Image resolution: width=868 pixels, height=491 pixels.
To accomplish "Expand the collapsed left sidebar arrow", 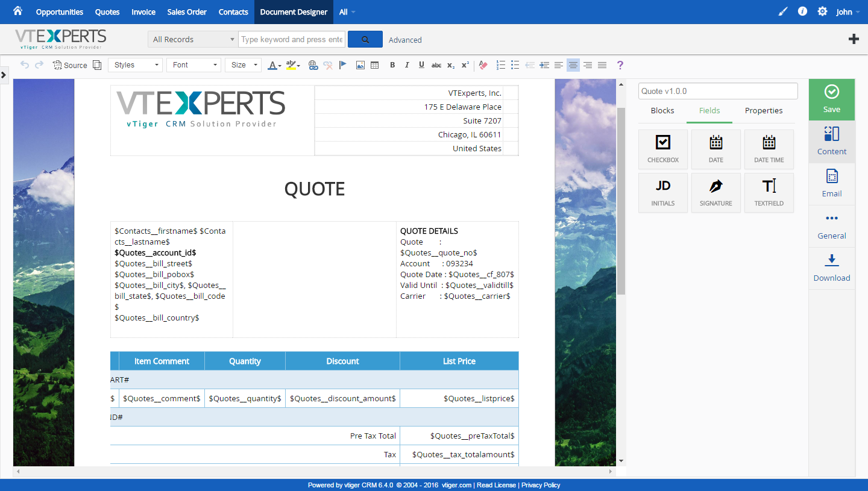I will click(x=4, y=75).
